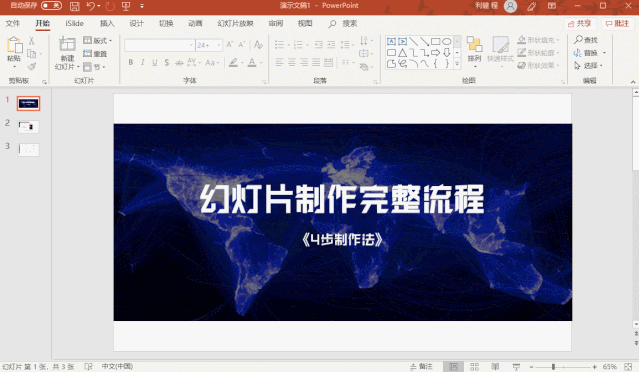The width and height of the screenshot is (639, 372).
Task: Toggle bold formatting
Action: (131, 62)
